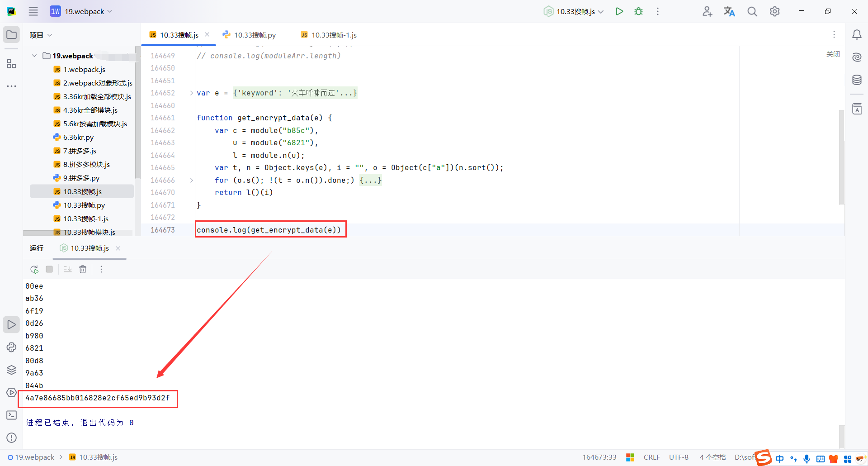
Task: Open the Terminal tool window
Action: [x=11, y=415]
